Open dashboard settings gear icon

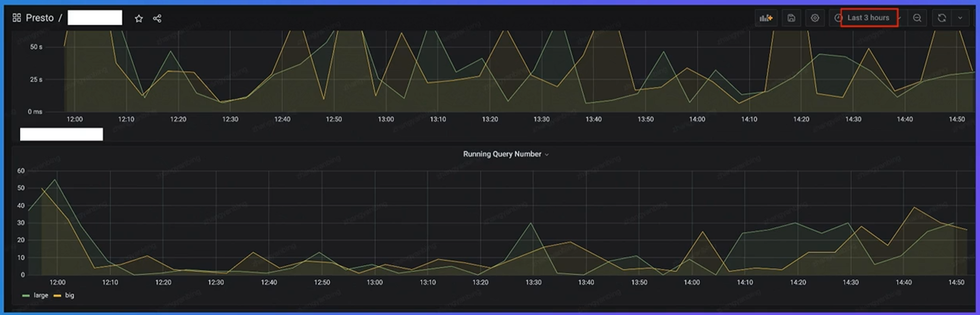pos(815,18)
